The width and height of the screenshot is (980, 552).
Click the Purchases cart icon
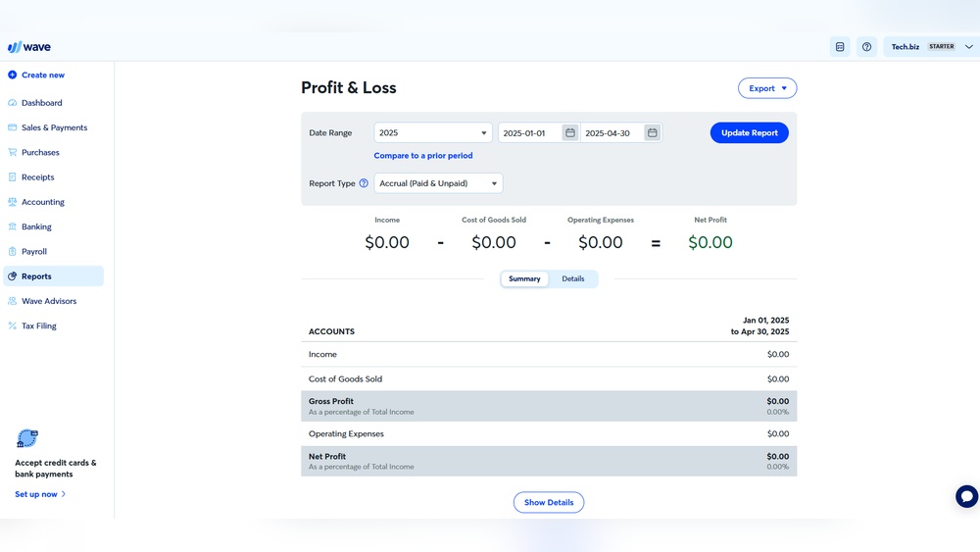click(x=12, y=152)
